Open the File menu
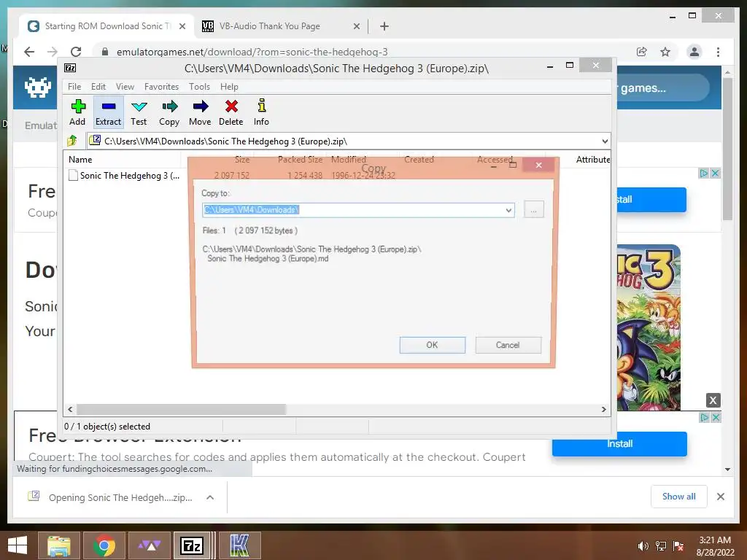The width and height of the screenshot is (747, 560). click(x=74, y=87)
